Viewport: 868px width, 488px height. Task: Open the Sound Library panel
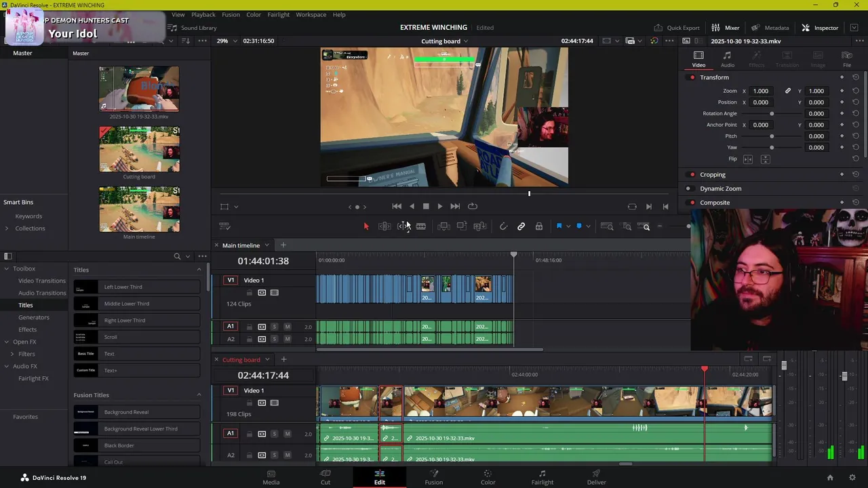pos(193,28)
